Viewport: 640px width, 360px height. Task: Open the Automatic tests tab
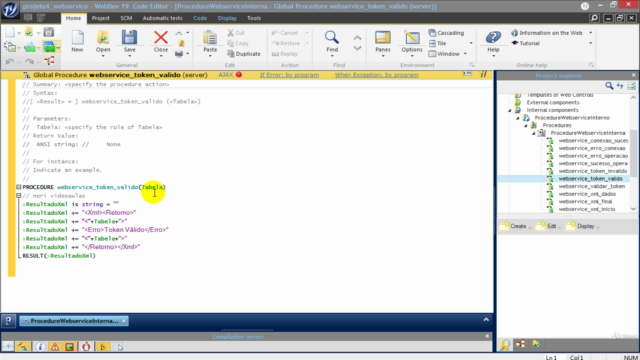coord(162,18)
